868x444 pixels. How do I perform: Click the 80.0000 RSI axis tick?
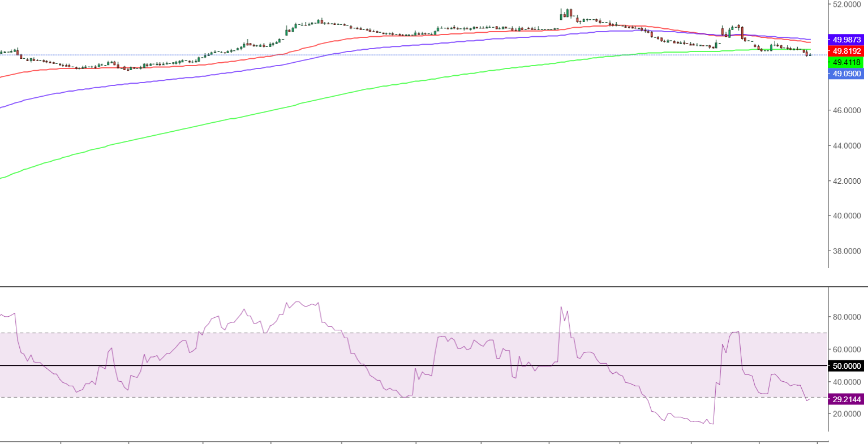(847, 317)
